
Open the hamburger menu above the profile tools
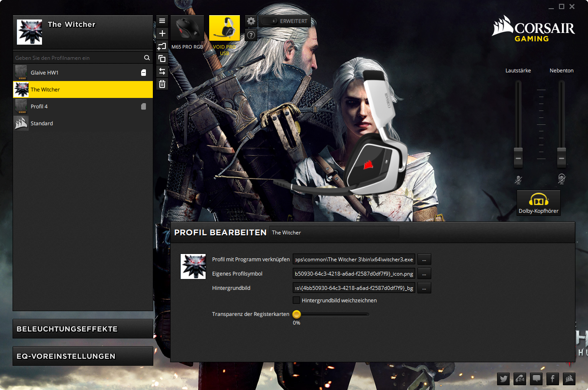(162, 21)
